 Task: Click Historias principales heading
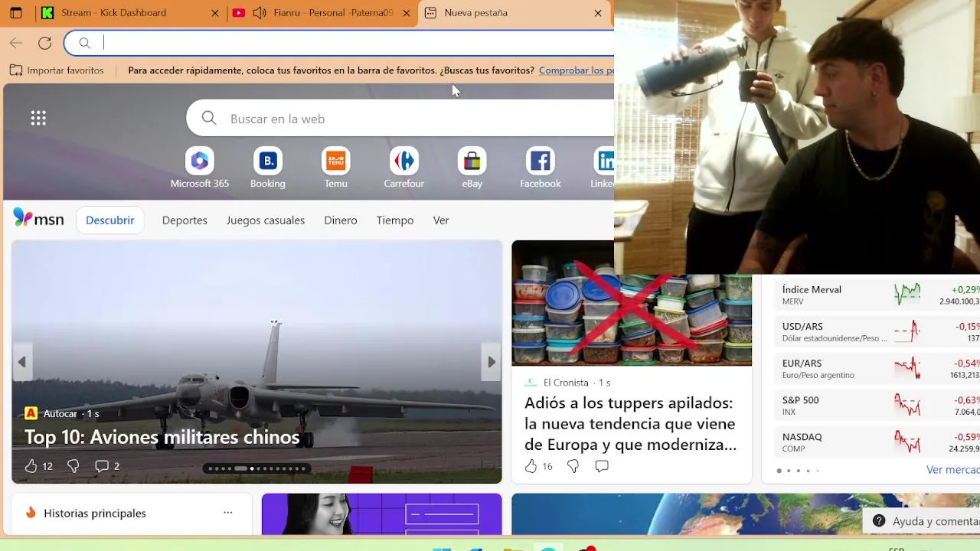[95, 514]
